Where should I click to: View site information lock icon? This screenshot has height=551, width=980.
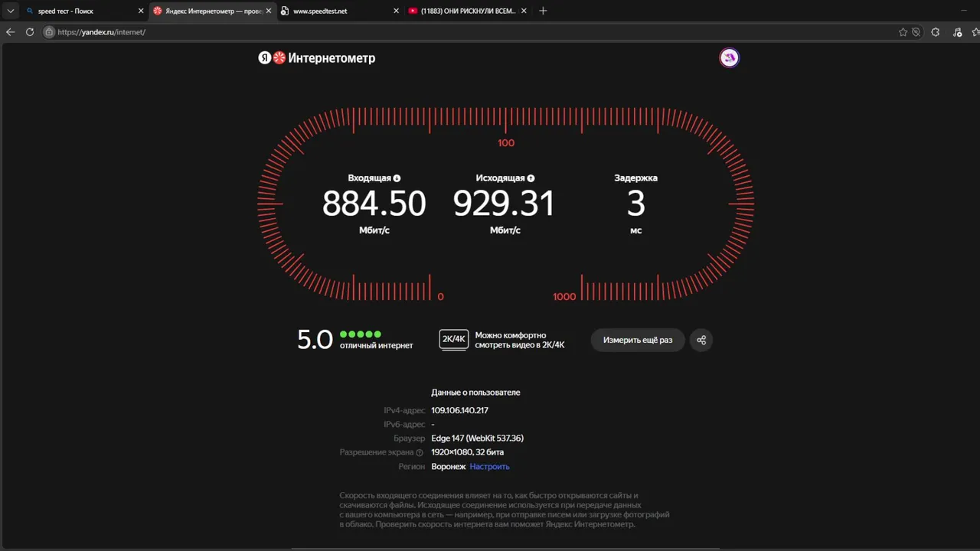point(49,32)
